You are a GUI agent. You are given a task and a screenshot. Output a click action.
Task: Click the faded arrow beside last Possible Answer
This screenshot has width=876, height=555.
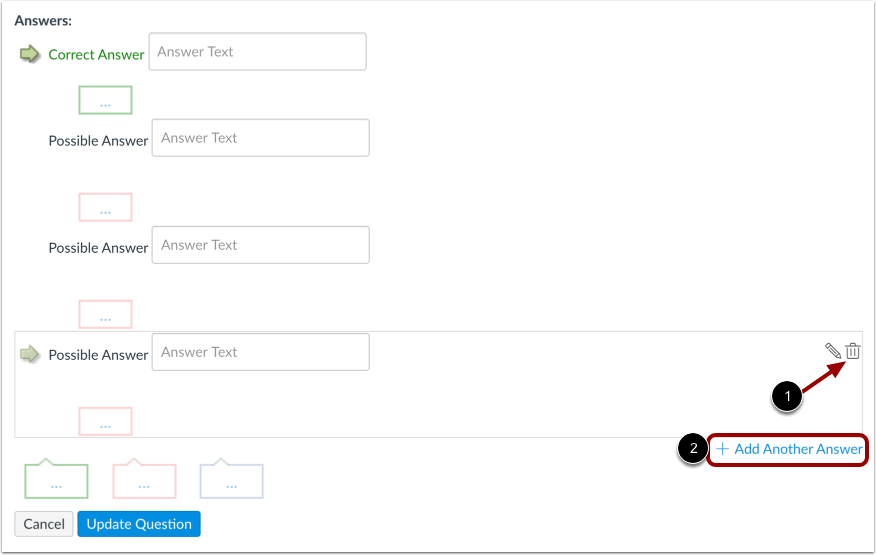(30, 354)
